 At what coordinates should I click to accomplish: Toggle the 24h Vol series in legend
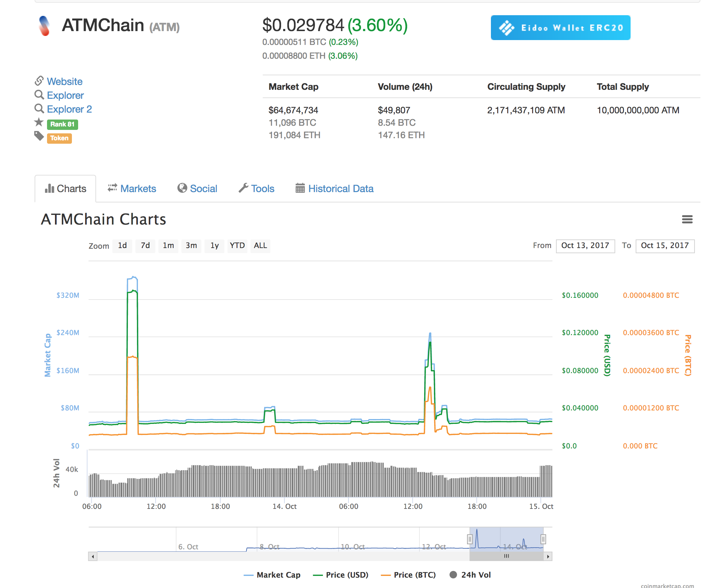(470, 575)
